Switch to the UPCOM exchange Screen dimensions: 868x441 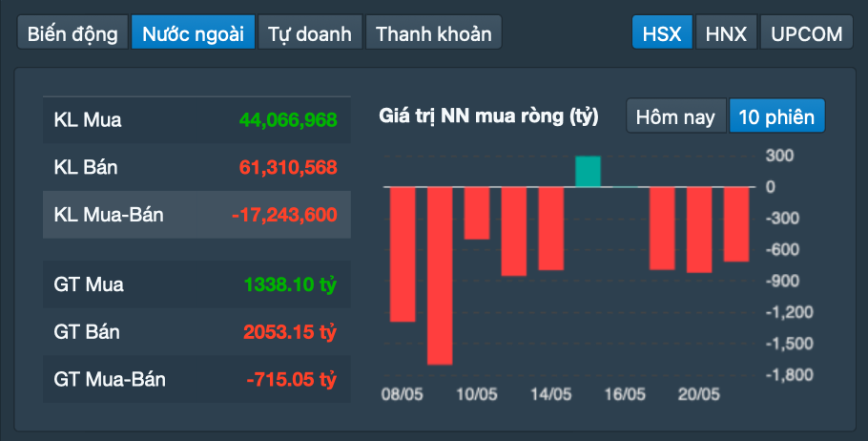tap(807, 33)
